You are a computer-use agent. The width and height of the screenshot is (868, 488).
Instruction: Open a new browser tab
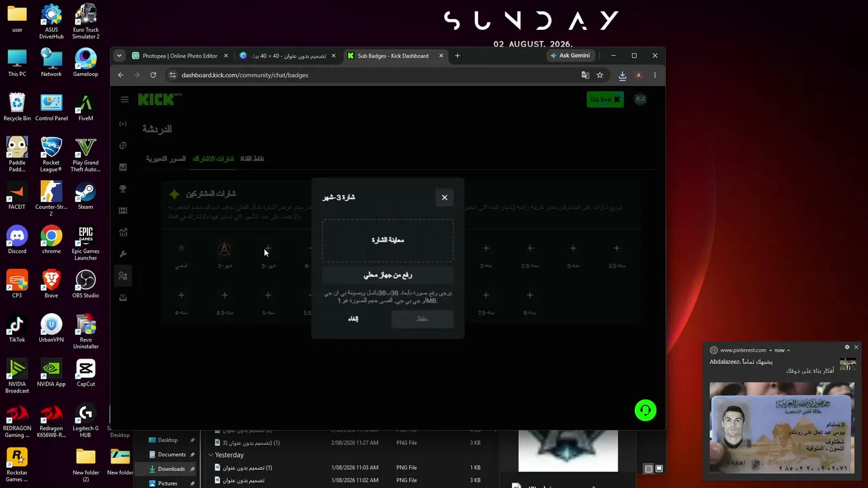pyautogui.click(x=457, y=56)
